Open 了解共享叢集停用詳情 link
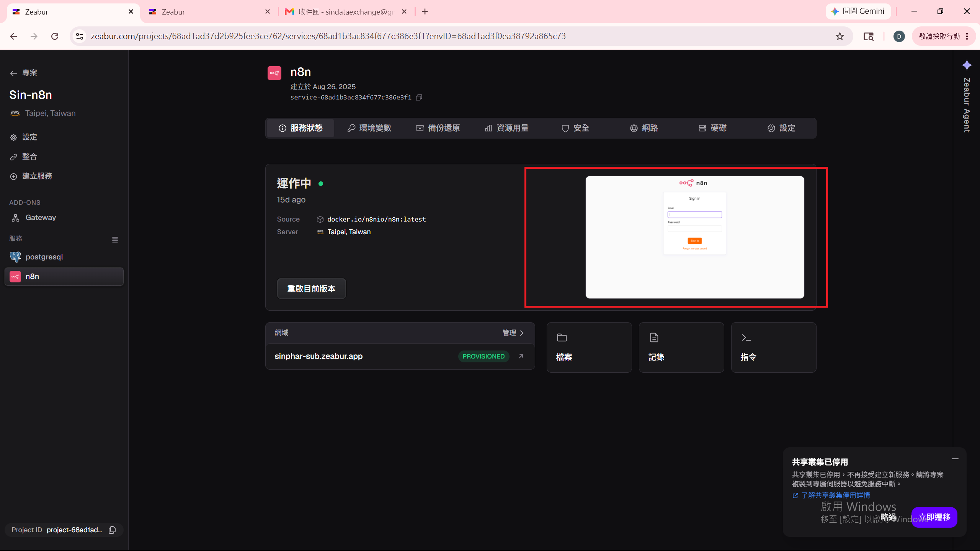This screenshot has height=551, width=980. [831, 496]
